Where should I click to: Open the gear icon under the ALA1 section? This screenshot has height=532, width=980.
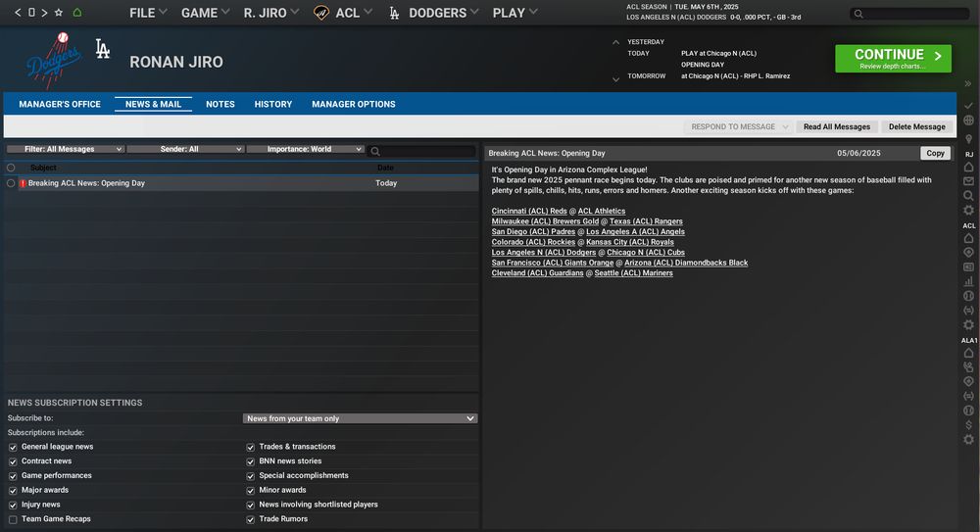968,440
